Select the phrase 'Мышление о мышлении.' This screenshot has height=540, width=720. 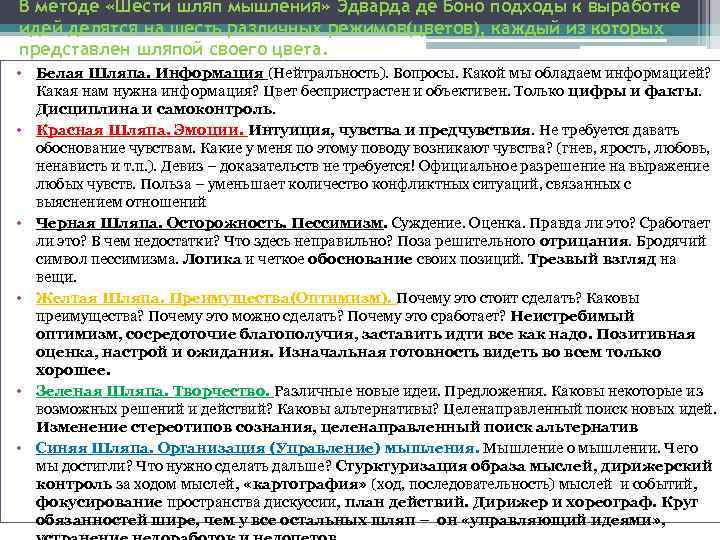(x=572, y=448)
